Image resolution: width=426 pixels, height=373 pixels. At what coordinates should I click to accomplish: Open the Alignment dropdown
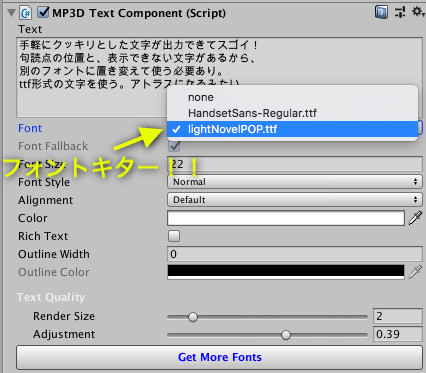295,200
